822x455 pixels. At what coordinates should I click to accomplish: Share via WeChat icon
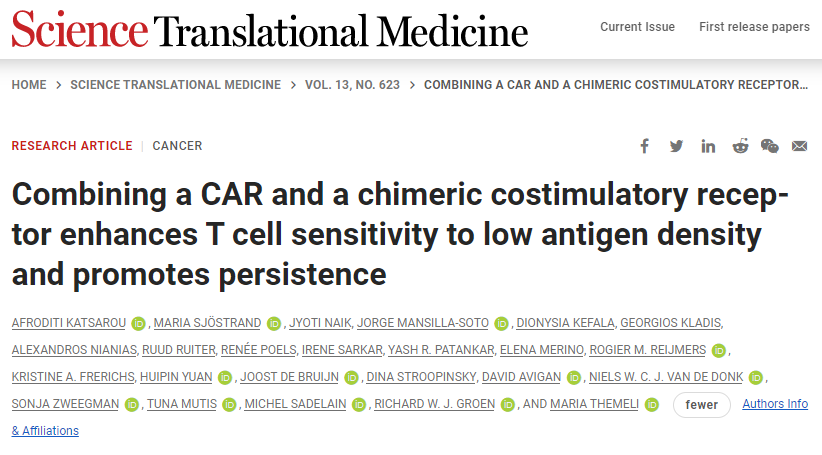770,146
